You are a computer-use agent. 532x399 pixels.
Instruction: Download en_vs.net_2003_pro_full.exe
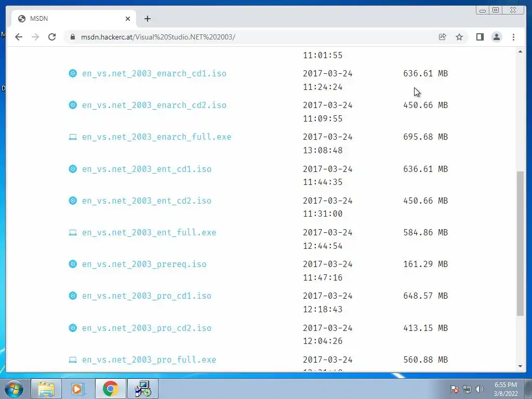click(x=149, y=360)
